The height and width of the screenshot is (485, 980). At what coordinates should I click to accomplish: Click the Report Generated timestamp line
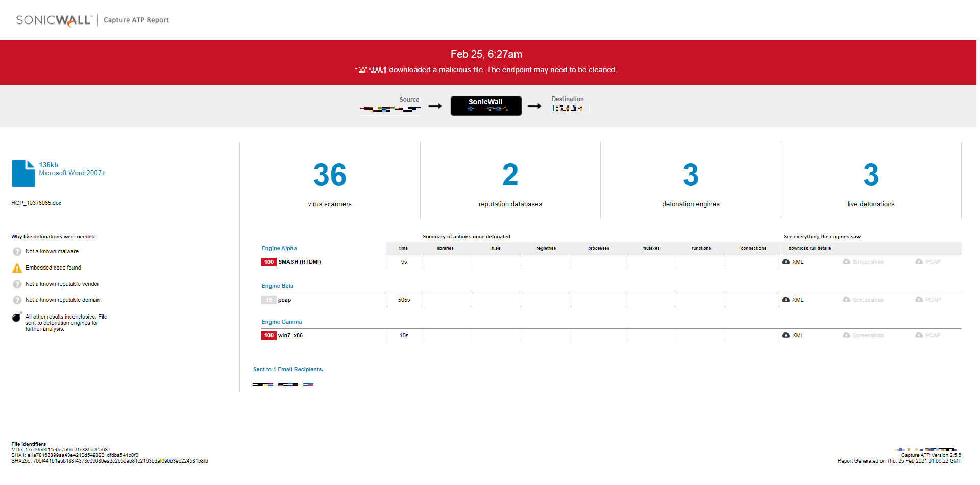click(899, 461)
